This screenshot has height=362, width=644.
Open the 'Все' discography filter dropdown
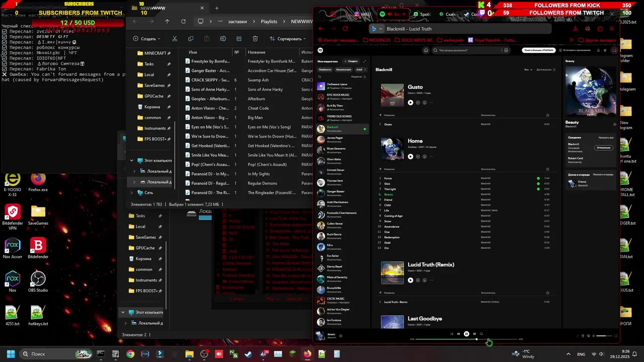pyautogui.click(x=528, y=70)
